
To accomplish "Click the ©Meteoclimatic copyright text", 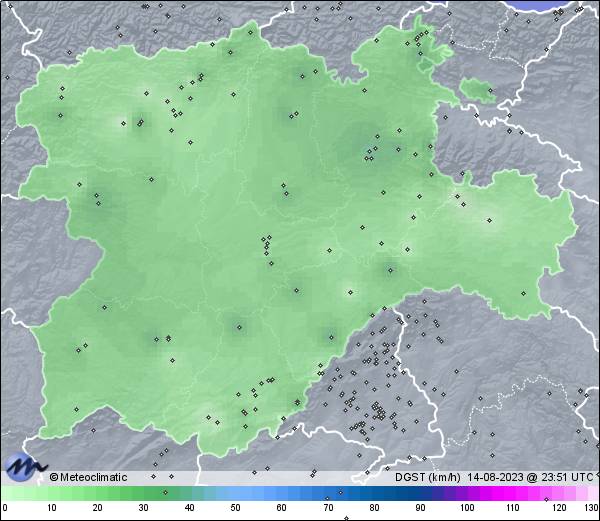I will [88, 477].
